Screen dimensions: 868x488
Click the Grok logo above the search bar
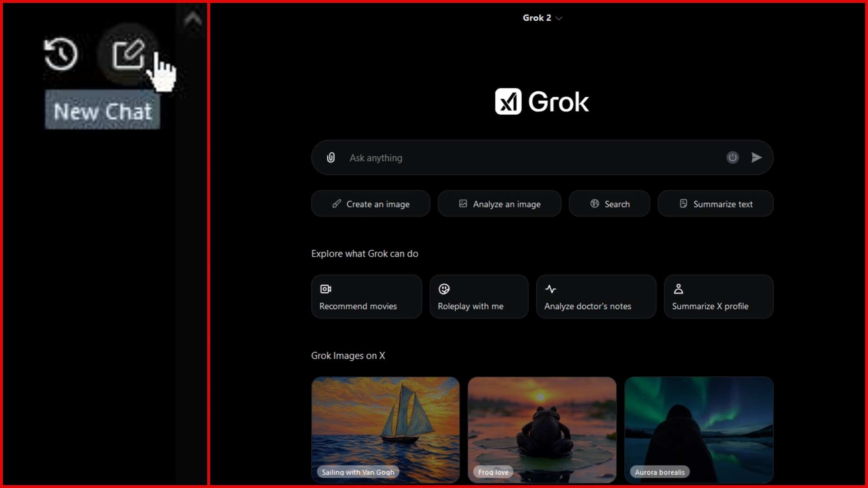coord(542,101)
